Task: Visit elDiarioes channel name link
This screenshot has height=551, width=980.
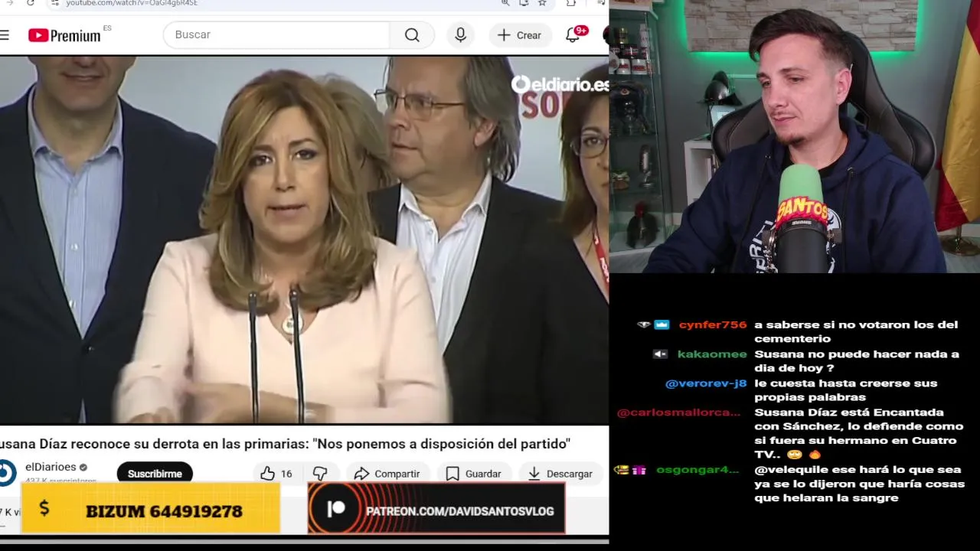Action: (51, 467)
